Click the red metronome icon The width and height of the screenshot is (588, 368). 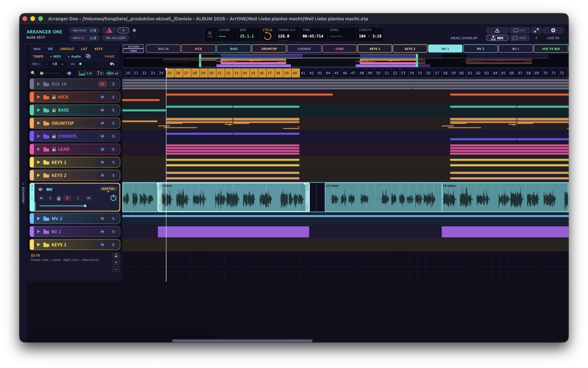109,30
